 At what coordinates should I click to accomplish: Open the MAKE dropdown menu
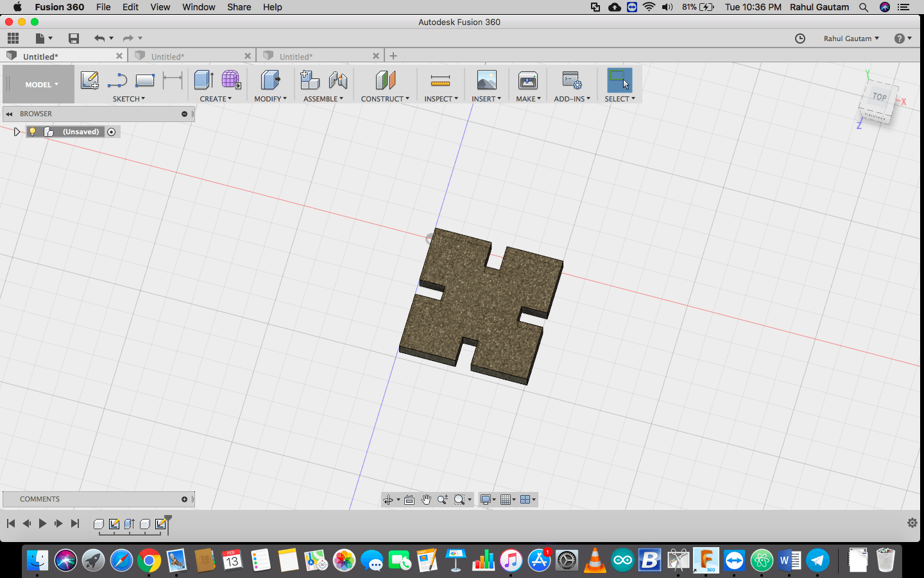[528, 99]
